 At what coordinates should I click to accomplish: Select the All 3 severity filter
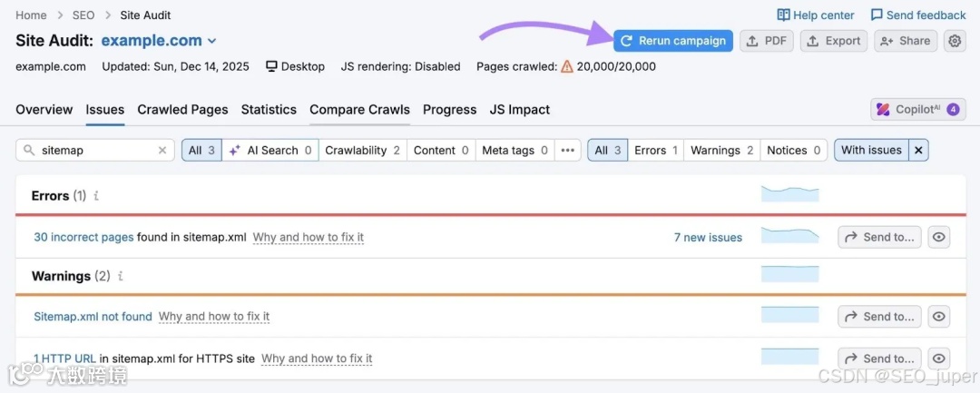pyautogui.click(x=607, y=150)
